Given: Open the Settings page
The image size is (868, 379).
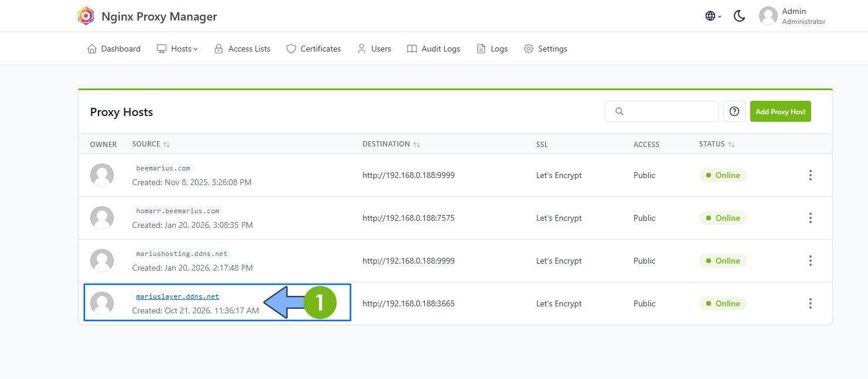Looking at the screenshot, I should pyautogui.click(x=546, y=49).
